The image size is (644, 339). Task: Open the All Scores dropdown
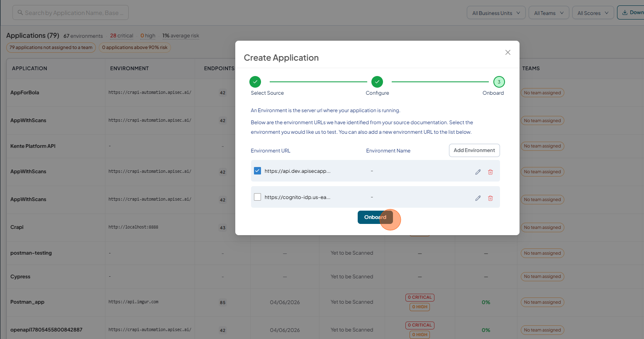[593, 13]
